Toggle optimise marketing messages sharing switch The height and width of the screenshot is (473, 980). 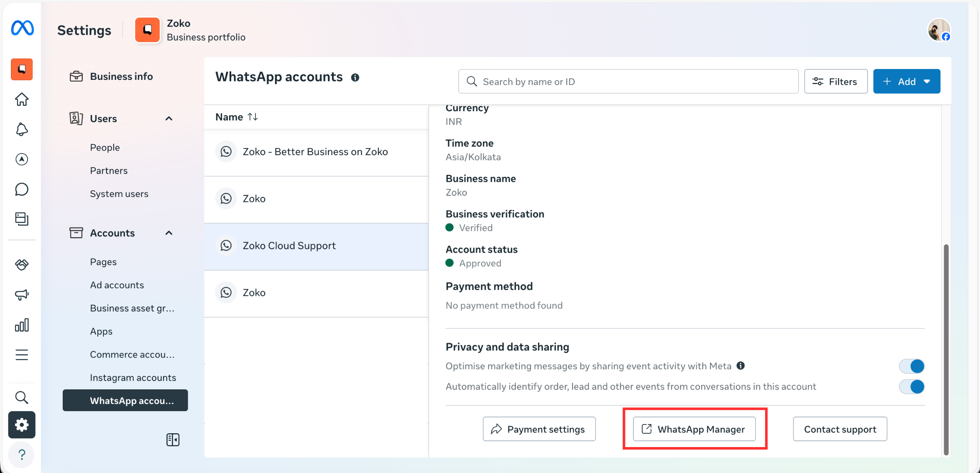click(912, 366)
